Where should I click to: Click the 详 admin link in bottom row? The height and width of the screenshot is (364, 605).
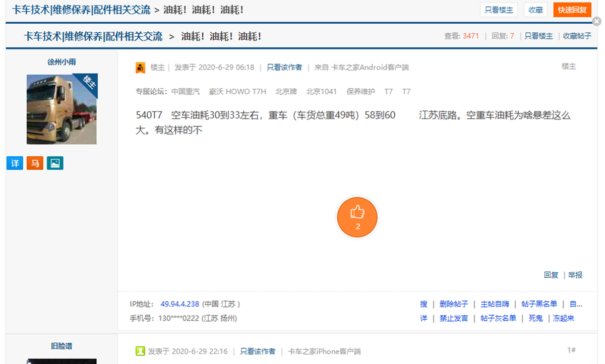423,318
